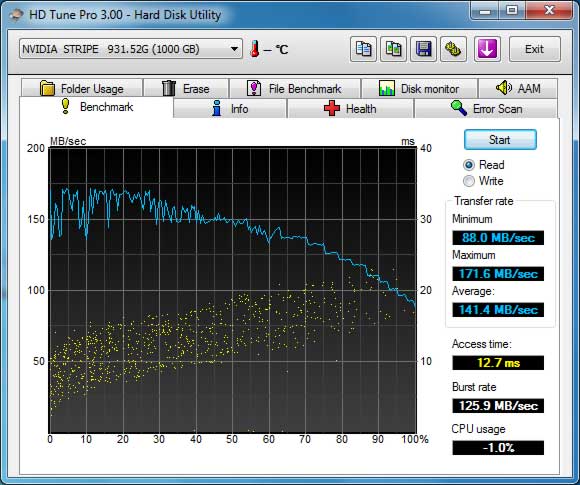Expand the NVIDIA STRIPE drive dropdown
The width and height of the screenshot is (580, 485).
(x=131, y=49)
